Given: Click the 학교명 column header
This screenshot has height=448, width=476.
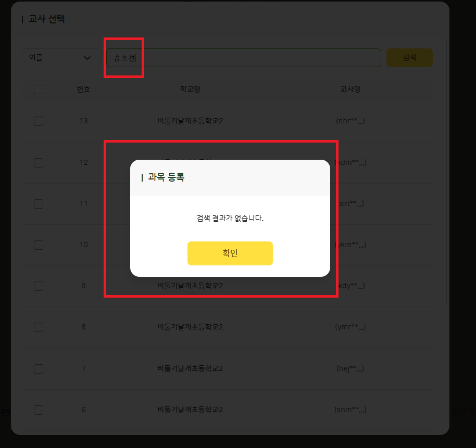Looking at the screenshot, I should 190,89.
